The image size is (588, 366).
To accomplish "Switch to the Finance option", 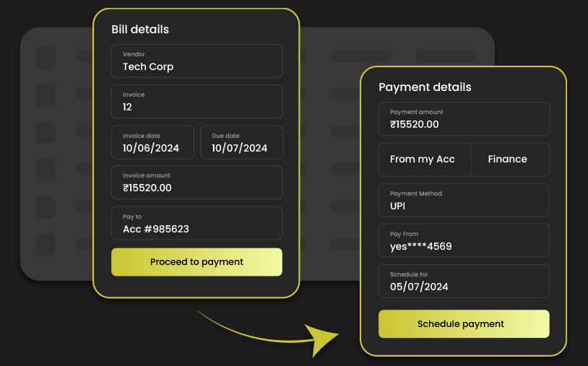I will (509, 160).
